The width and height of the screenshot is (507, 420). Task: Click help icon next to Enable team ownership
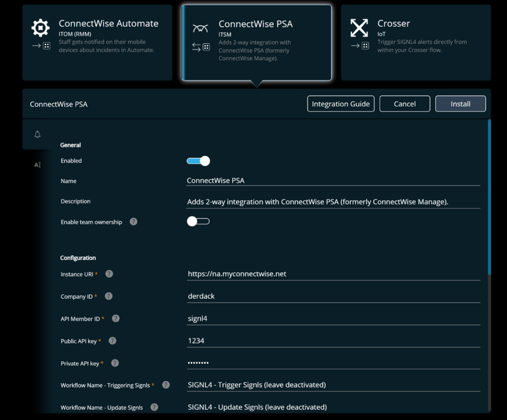pos(134,222)
